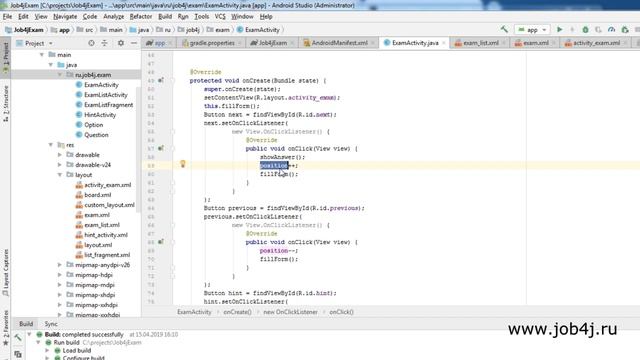Click the override gutter icon on line 68

(161, 242)
